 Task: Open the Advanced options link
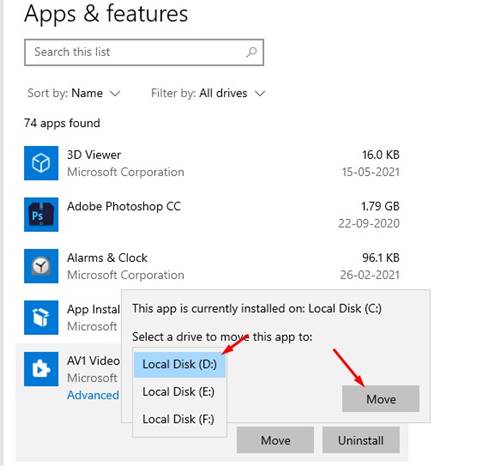pyautogui.click(x=93, y=395)
